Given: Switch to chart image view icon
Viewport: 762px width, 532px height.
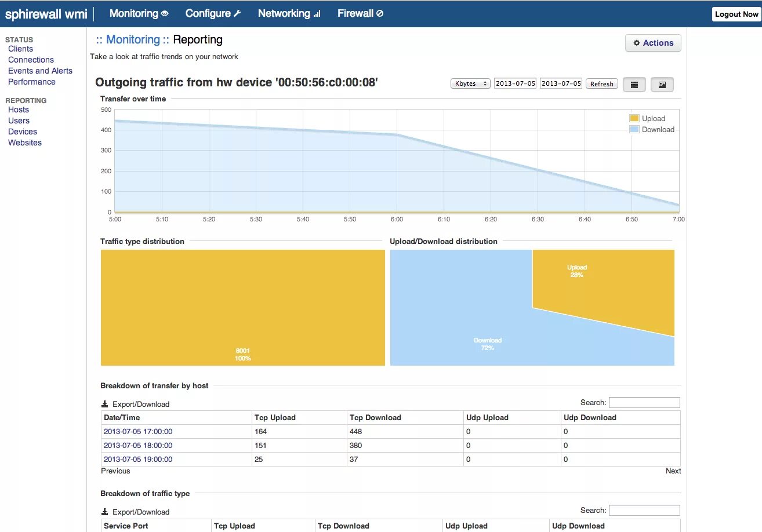Looking at the screenshot, I should pyautogui.click(x=662, y=85).
